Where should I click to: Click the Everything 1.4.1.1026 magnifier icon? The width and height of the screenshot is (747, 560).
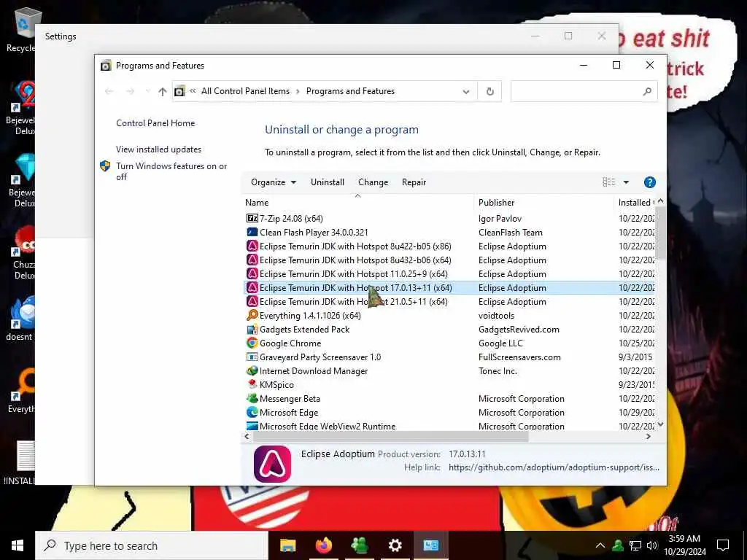pyautogui.click(x=252, y=315)
